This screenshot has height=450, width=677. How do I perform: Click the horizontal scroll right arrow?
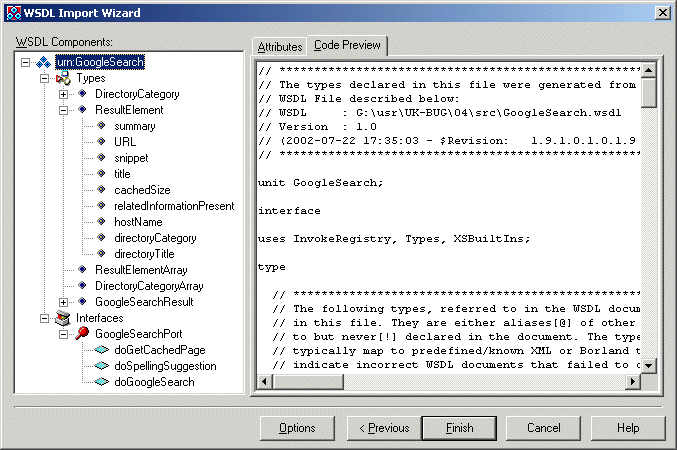[x=633, y=381]
